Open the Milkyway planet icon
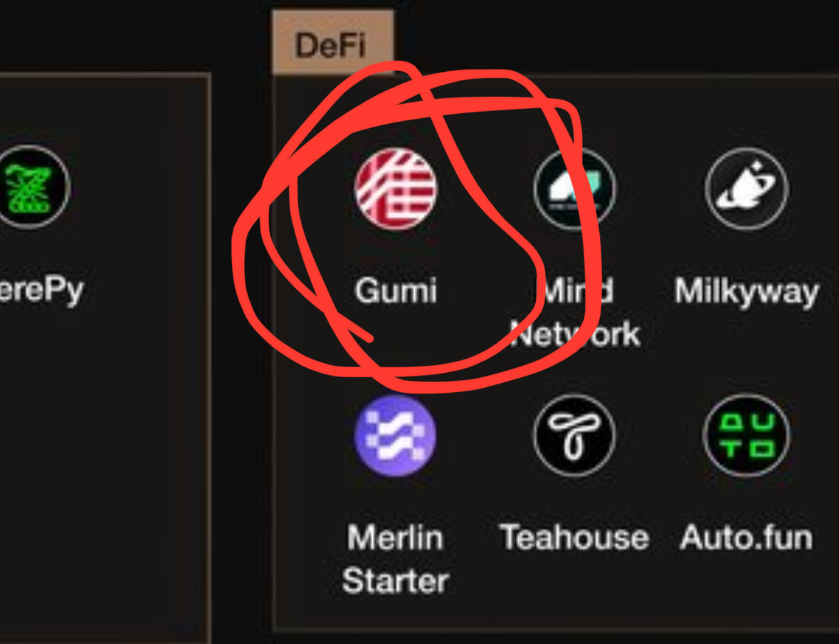This screenshot has width=839, height=644. (746, 189)
